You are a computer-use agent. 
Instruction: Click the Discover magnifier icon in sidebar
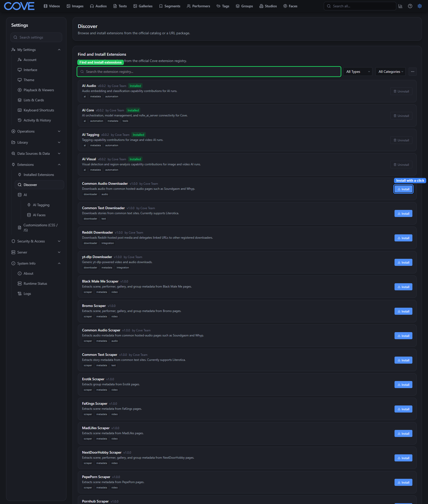coord(20,185)
